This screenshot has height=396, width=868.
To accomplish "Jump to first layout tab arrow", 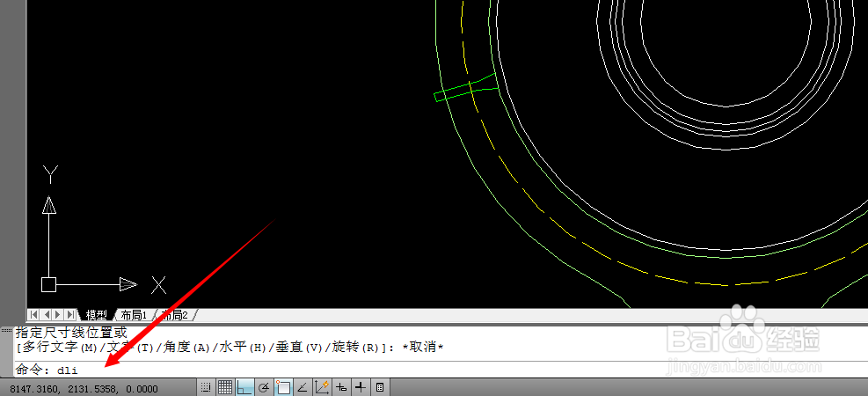I will pyautogui.click(x=33, y=314).
